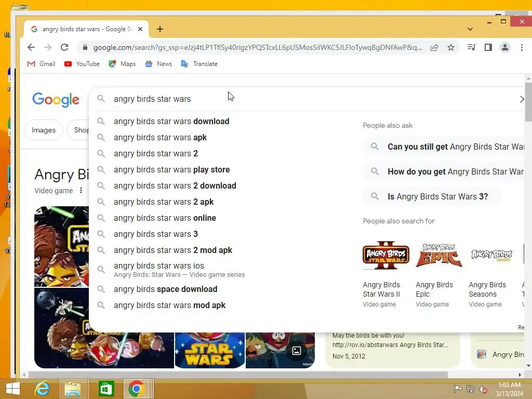Go back to the previous page
This screenshot has width=532, height=399.
(31, 47)
